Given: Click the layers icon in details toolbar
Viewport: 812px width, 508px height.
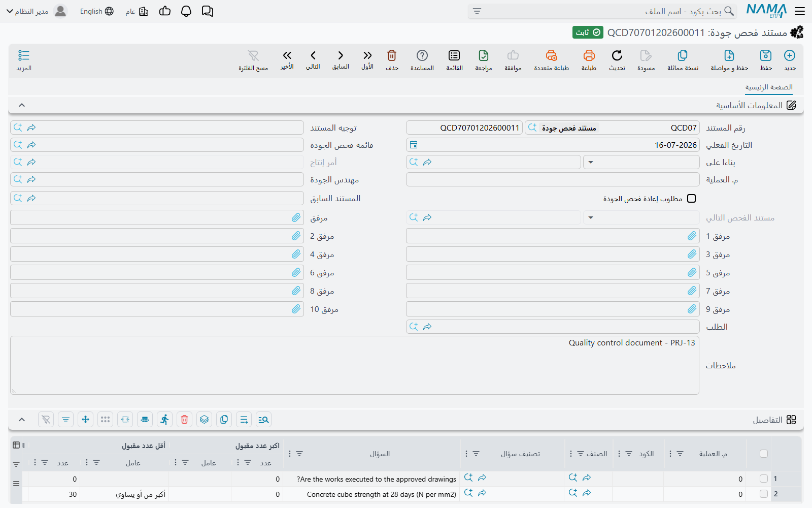Looking at the screenshot, I should pos(204,420).
